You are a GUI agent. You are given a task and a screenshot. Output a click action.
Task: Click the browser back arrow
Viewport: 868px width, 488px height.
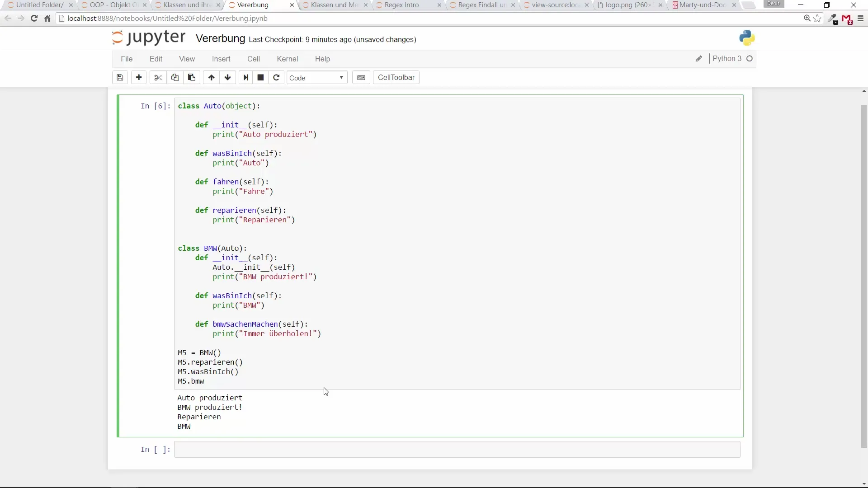(x=8, y=19)
